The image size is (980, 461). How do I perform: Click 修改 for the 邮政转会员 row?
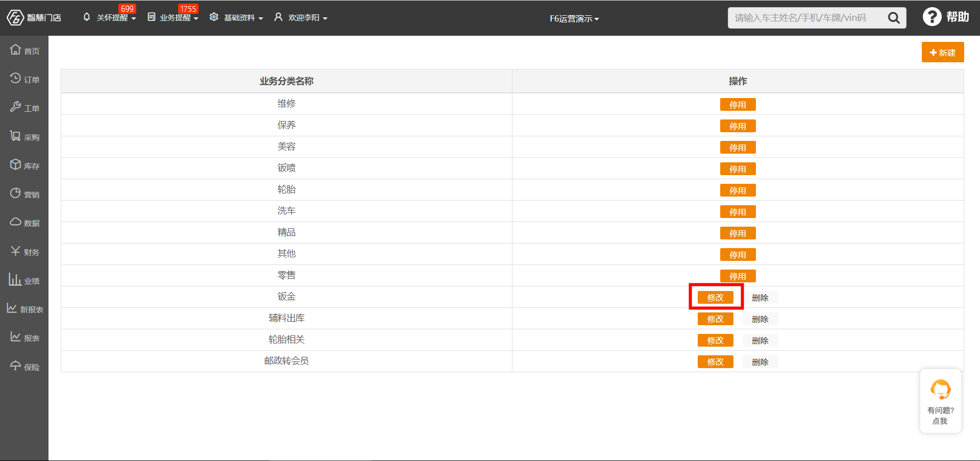716,362
